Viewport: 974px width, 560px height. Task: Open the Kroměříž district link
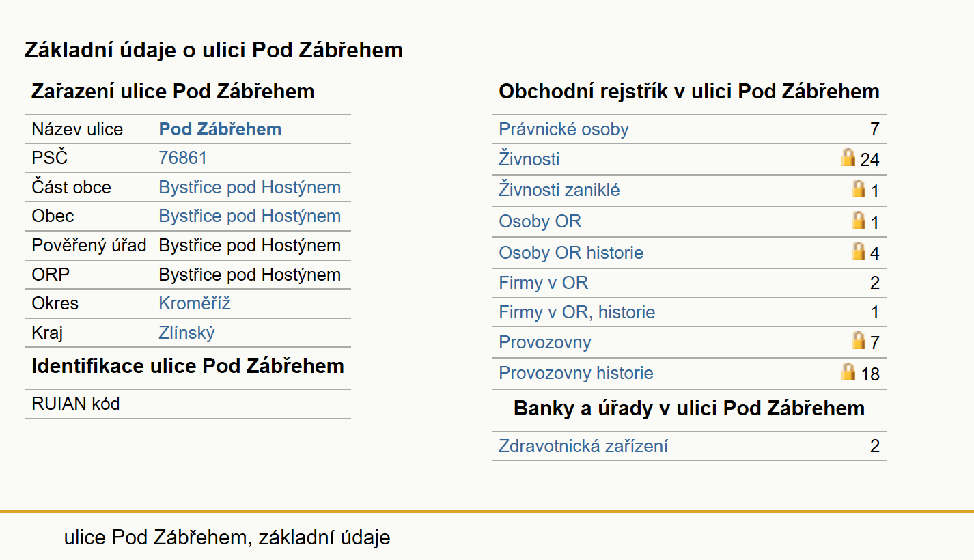pos(195,303)
